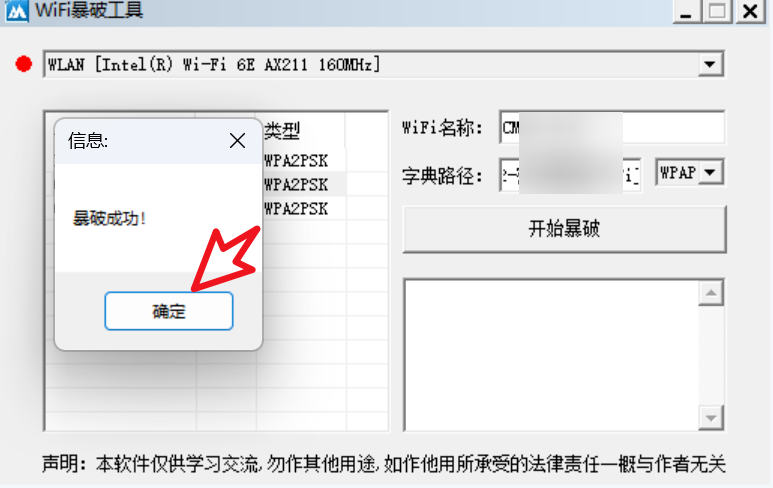Click the maximize window icon
This screenshot has height=488, width=773.
717,11
